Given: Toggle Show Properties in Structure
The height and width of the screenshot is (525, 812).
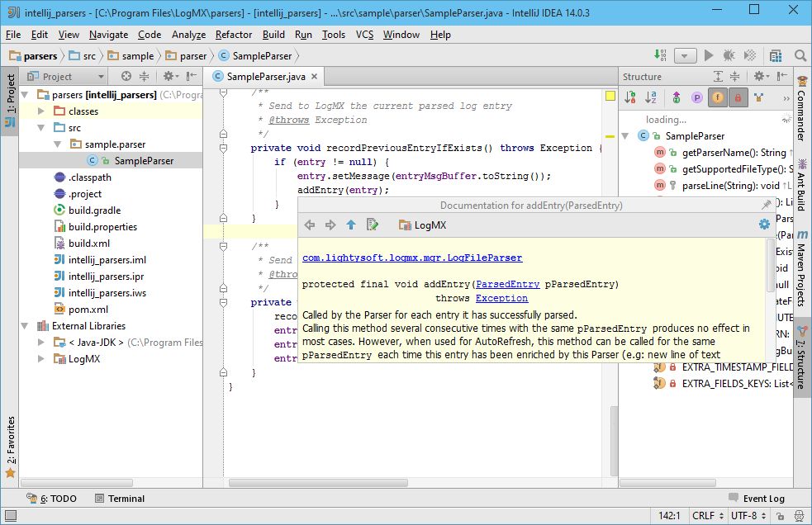Looking at the screenshot, I should tap(697, 97).
